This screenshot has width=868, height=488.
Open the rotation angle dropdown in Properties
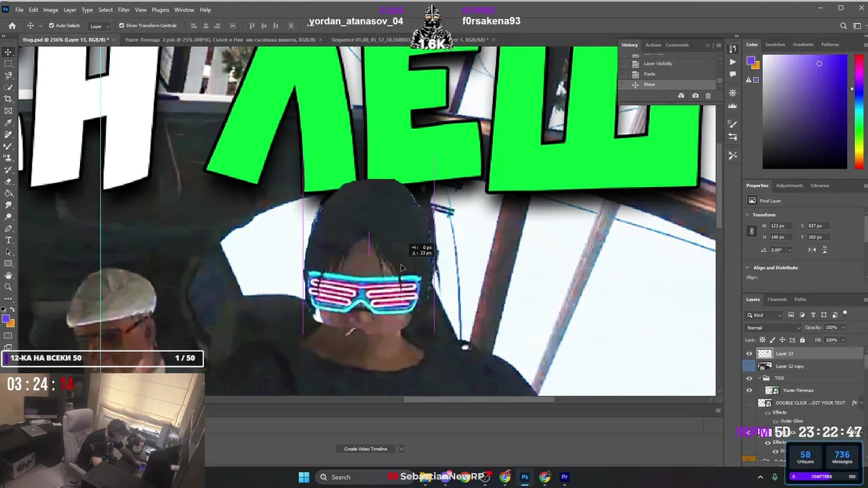click(x=789, y=249)
